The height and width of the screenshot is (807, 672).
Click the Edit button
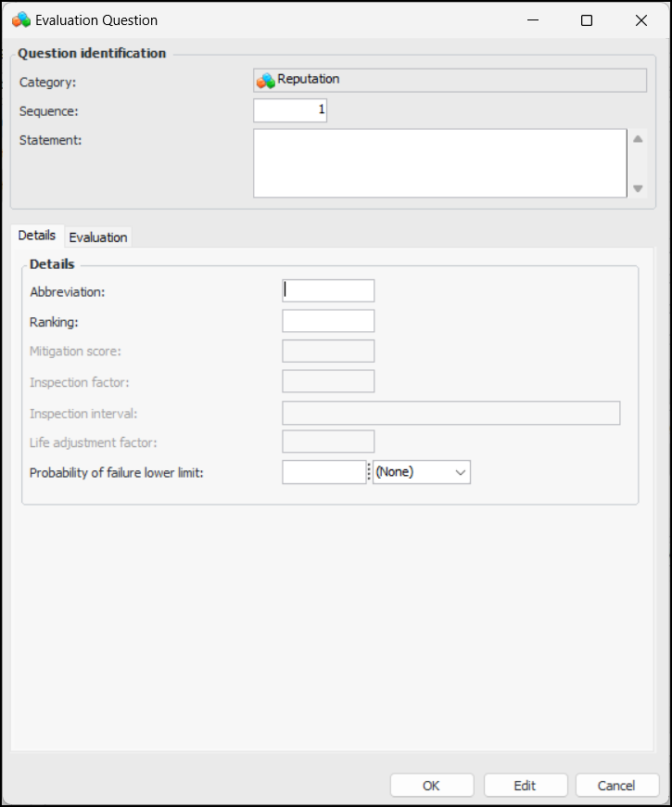pos(525,786)
